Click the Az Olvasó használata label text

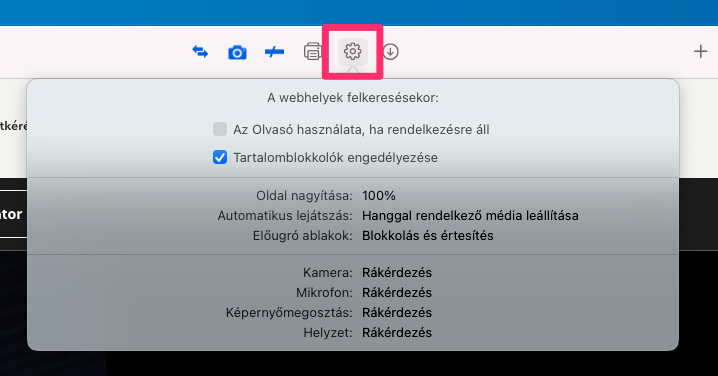(361, 130)
